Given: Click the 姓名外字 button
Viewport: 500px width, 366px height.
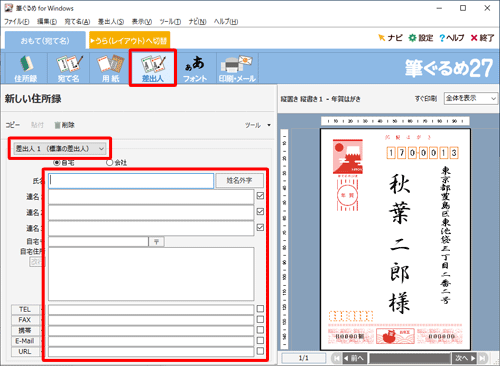Looking at the screenshot, I should coord(239,181).
